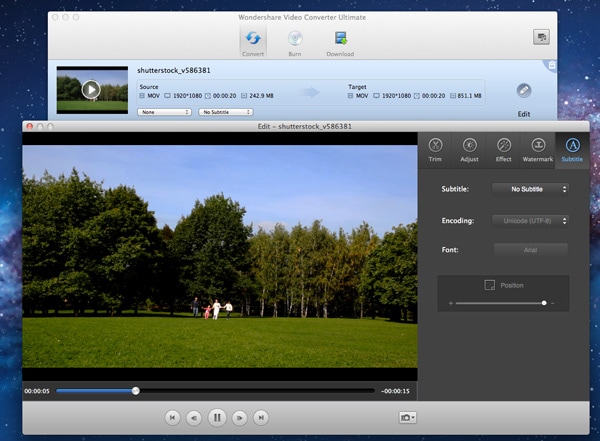Open the Convert tab in main window
This screenshot has height=441, width=600.
[253, 42]
